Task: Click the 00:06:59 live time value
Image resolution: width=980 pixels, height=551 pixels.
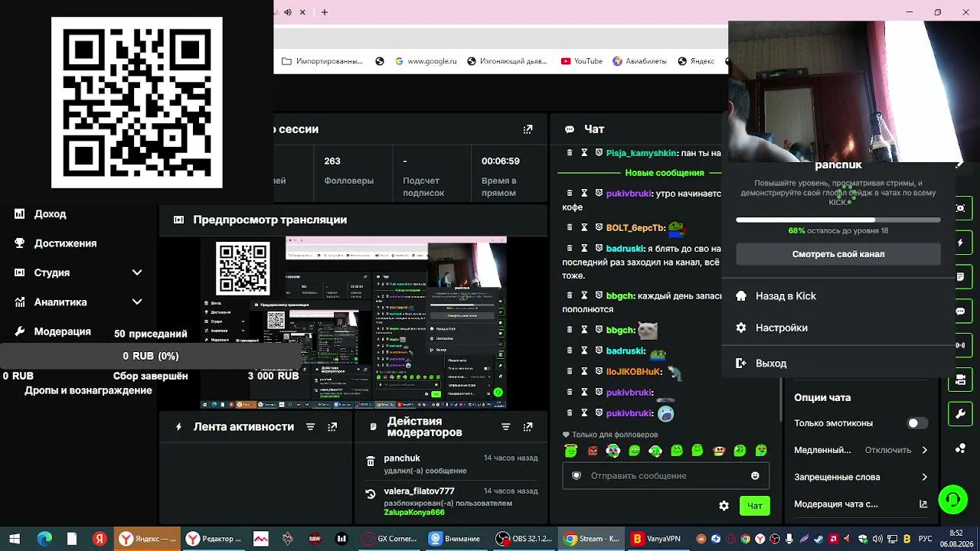Action: tap(501, 161)
